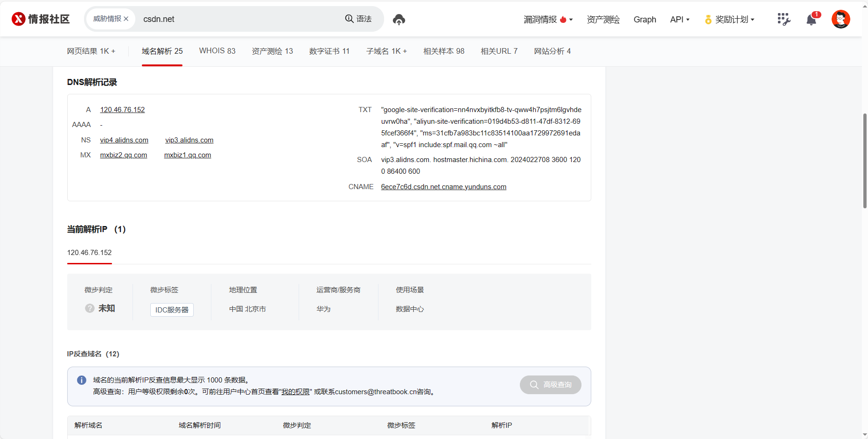Click the 解析域名 column header
Image resolution: width=868 pixels, height=439 pixels.
click(x=89, y=425)
